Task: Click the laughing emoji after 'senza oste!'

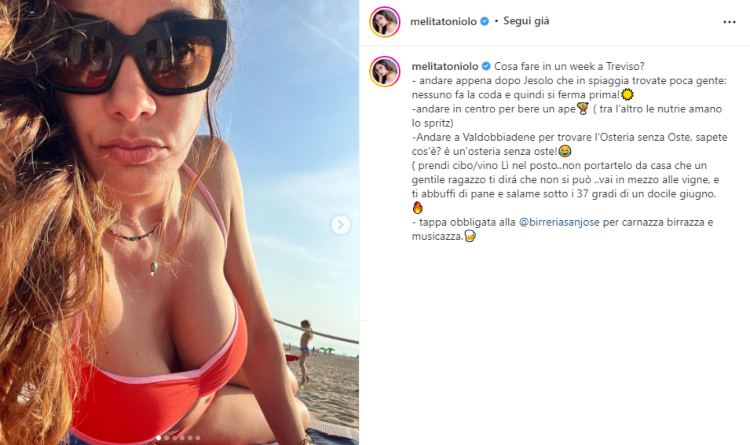Action: 565,151
